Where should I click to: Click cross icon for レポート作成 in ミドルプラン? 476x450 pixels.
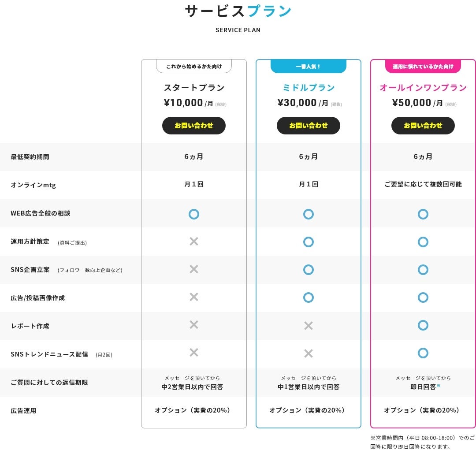tap(309, 326)
